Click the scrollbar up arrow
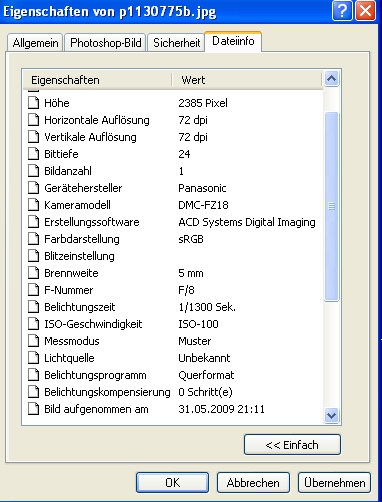The image size is (382, 502). point(331,79)
